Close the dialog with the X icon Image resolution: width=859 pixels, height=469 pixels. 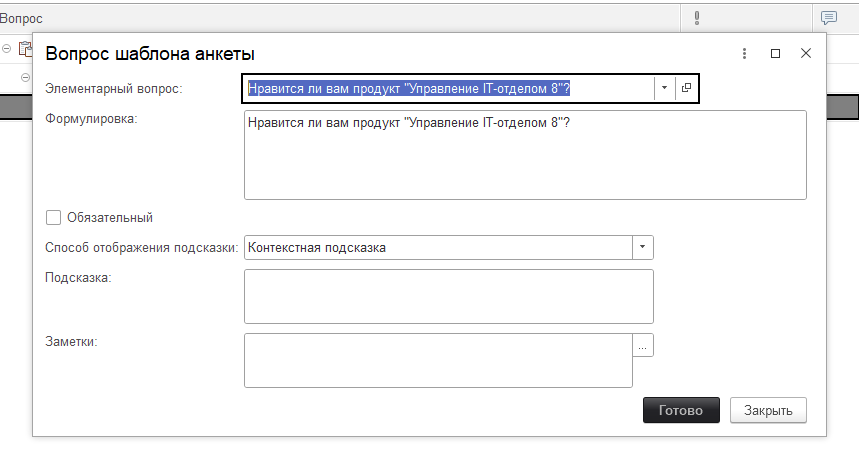805,54
